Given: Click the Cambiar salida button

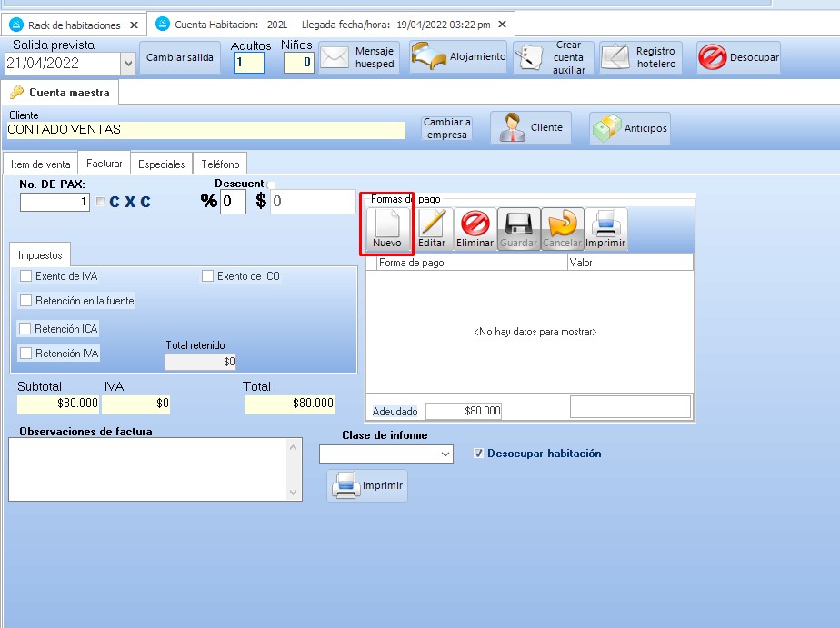Looking at the screenshot, I should [x=180, y=57].
